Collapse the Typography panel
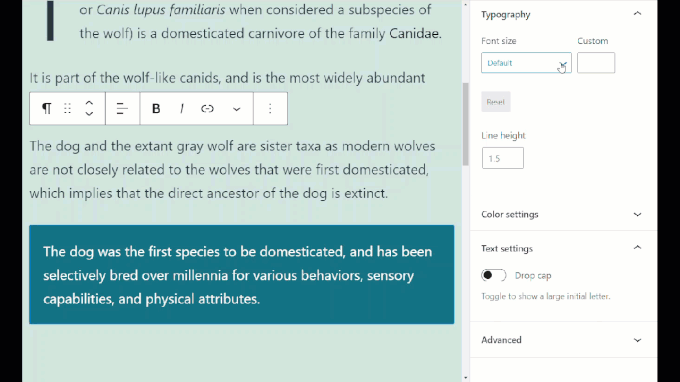680x382 pixels. 637,14
